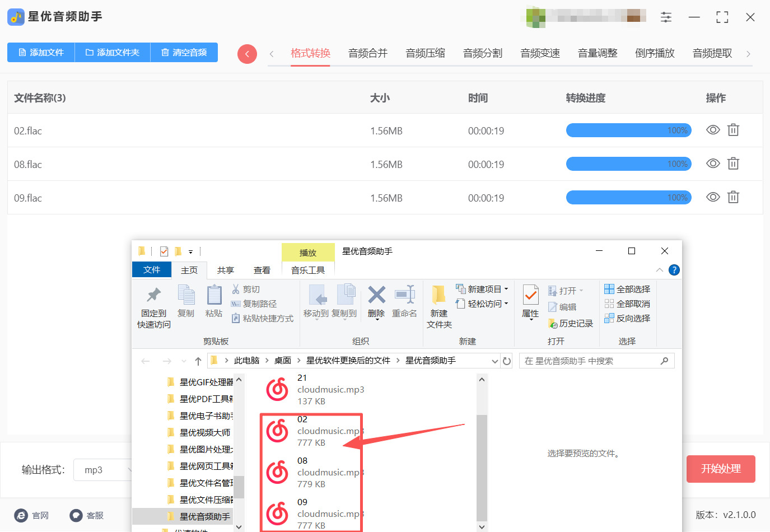Open the address bar history dropdown
Screen dimensions: 770x532
pyautogui.click(x=494, y=361)
